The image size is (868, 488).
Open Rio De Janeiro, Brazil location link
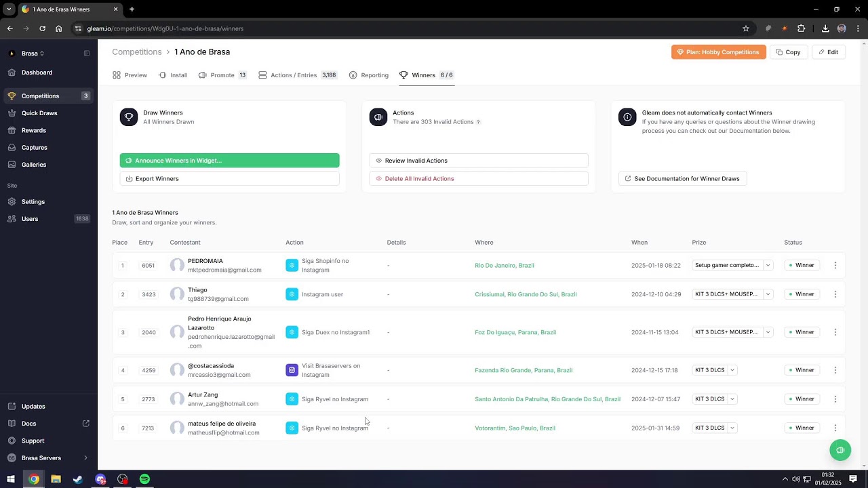(x=505, y=266)
